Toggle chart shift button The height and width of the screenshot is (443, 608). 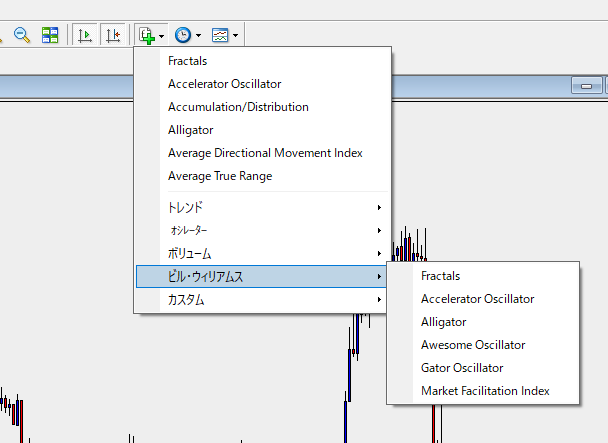click(x=114, y=35)
